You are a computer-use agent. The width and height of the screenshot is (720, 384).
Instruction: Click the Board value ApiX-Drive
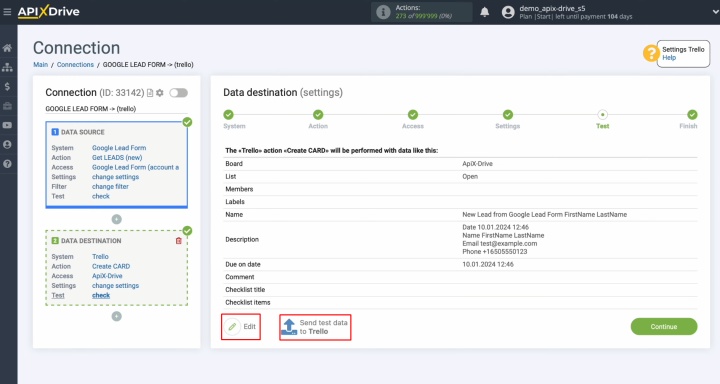coord(477,164)
